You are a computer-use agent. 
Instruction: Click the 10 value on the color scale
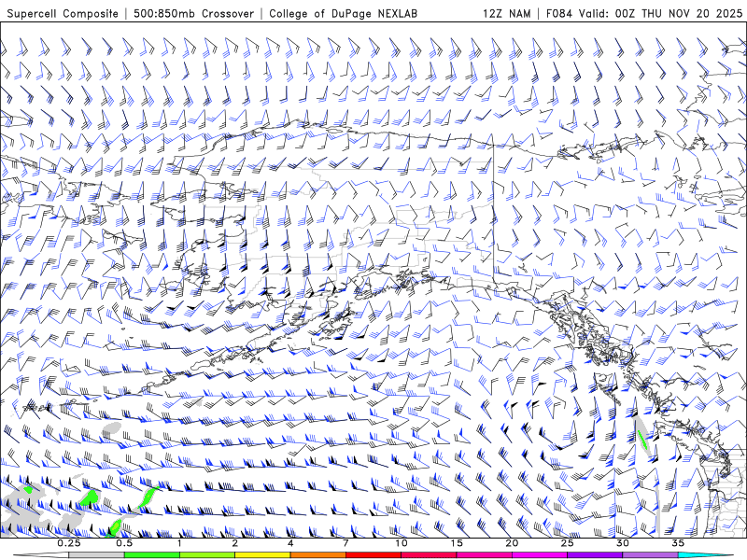402,543
